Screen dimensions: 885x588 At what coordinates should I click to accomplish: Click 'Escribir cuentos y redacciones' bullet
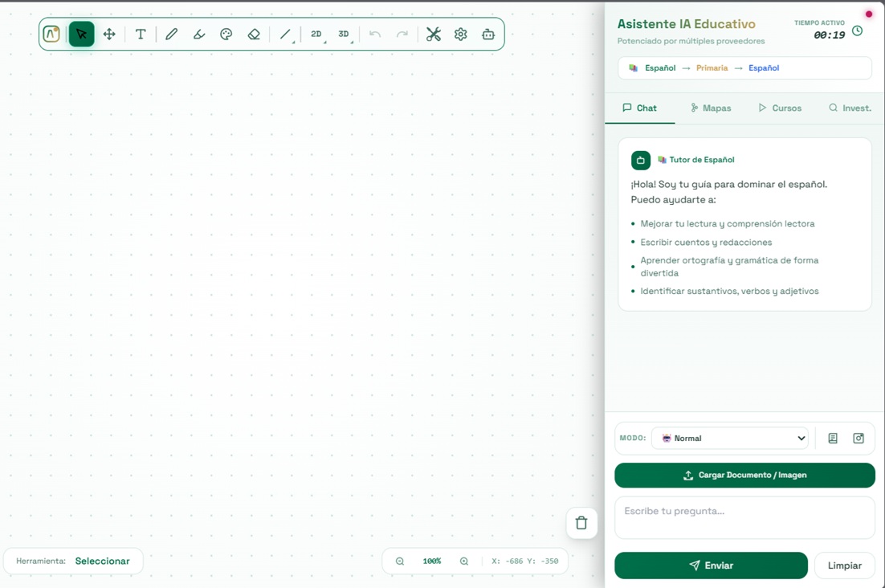point(706,242)
